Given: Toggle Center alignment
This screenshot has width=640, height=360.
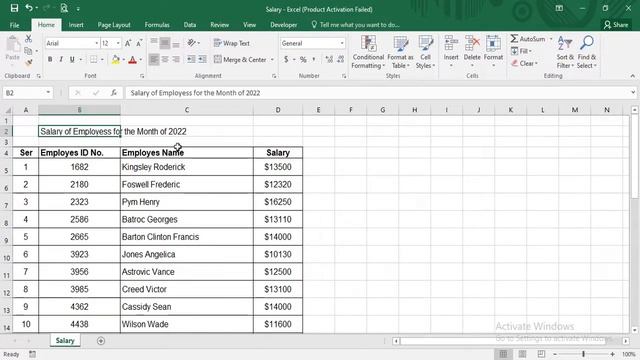Looking at the screenshot, I should (165, 60).
